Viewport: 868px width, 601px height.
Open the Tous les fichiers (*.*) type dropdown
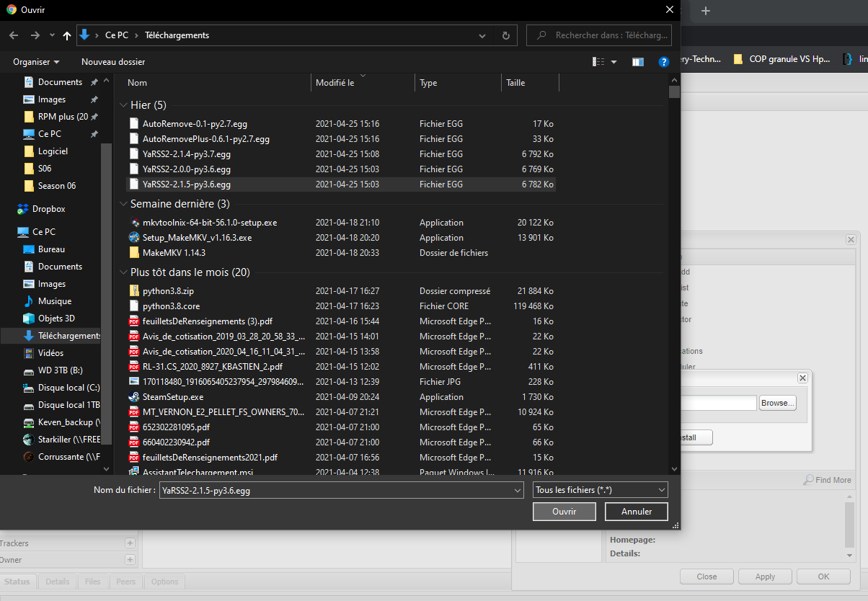tap(601, 490)
